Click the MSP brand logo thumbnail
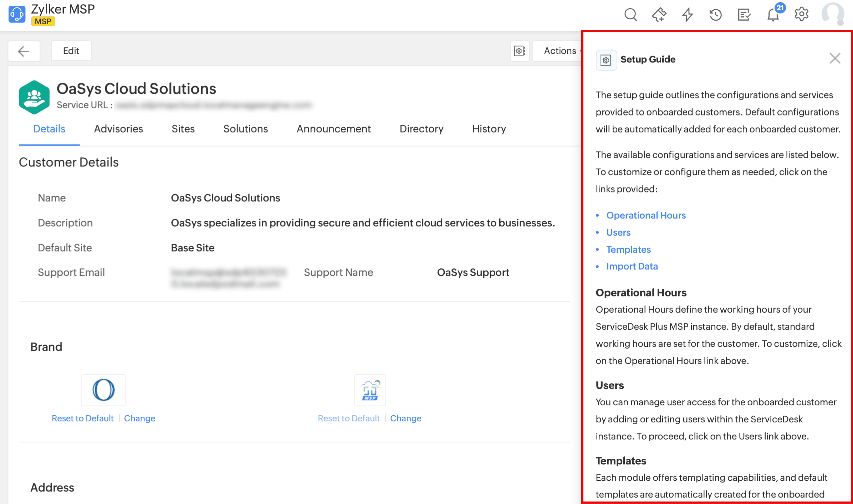The height and width of the screenshot is (504, 853). [x=370, y=390]
